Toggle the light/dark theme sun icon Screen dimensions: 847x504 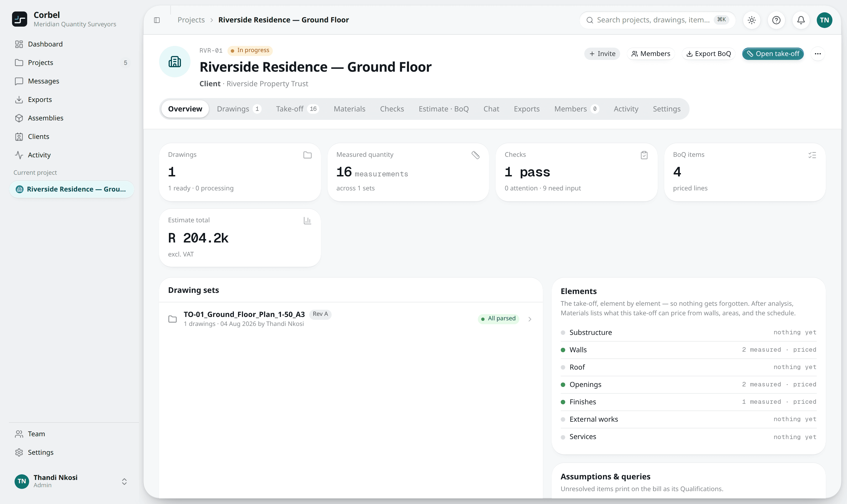751,20
